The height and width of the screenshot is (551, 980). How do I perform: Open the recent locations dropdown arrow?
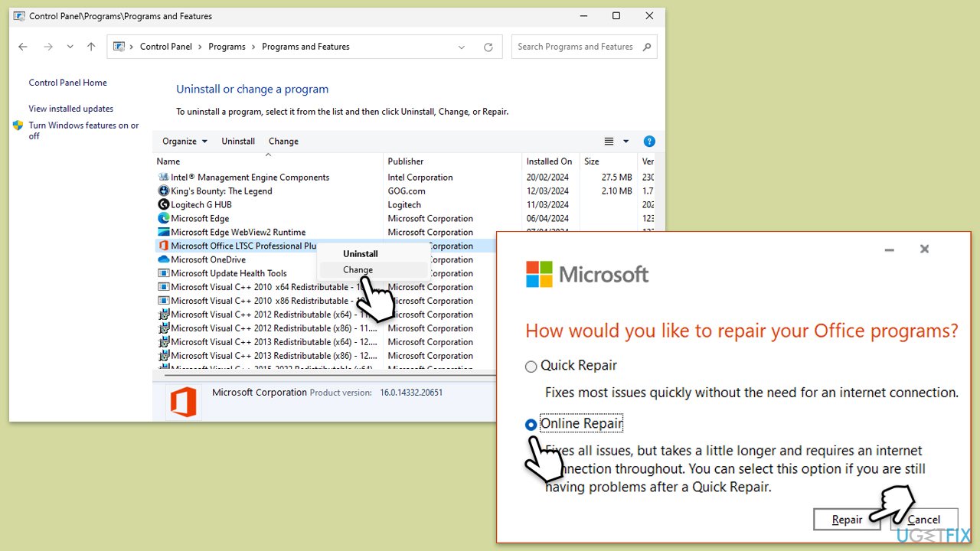click(70, 47)
